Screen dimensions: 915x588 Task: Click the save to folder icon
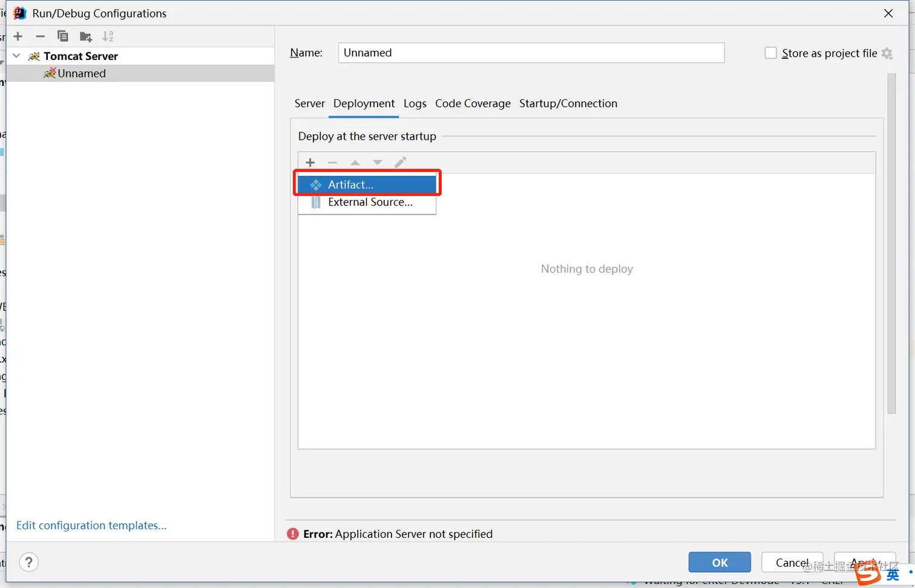point(85,37)
